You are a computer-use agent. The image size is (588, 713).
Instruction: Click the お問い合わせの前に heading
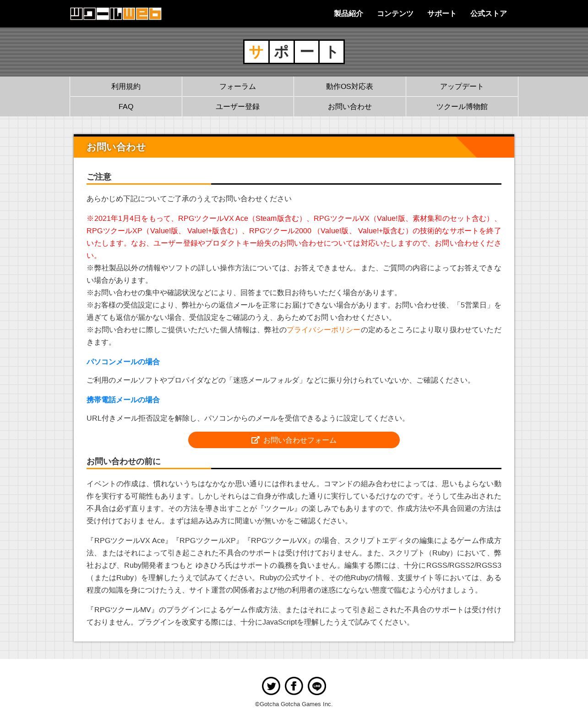124,461
